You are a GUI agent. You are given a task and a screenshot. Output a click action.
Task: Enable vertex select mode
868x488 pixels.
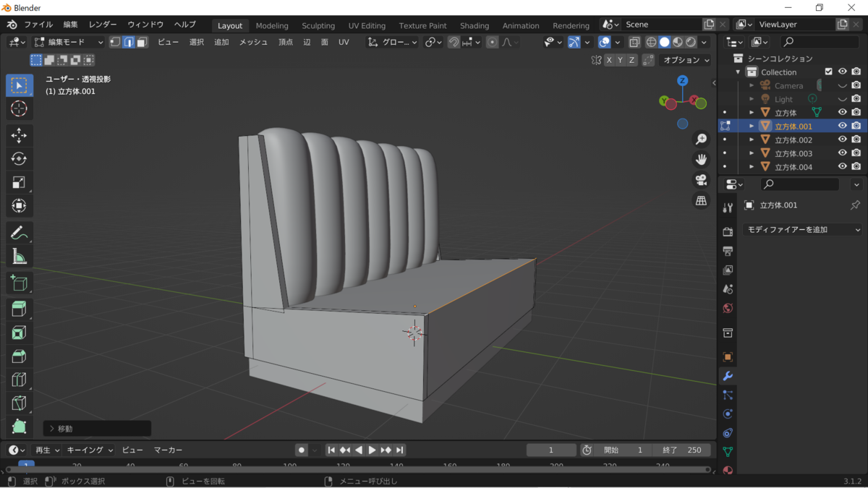click(115, 42)
